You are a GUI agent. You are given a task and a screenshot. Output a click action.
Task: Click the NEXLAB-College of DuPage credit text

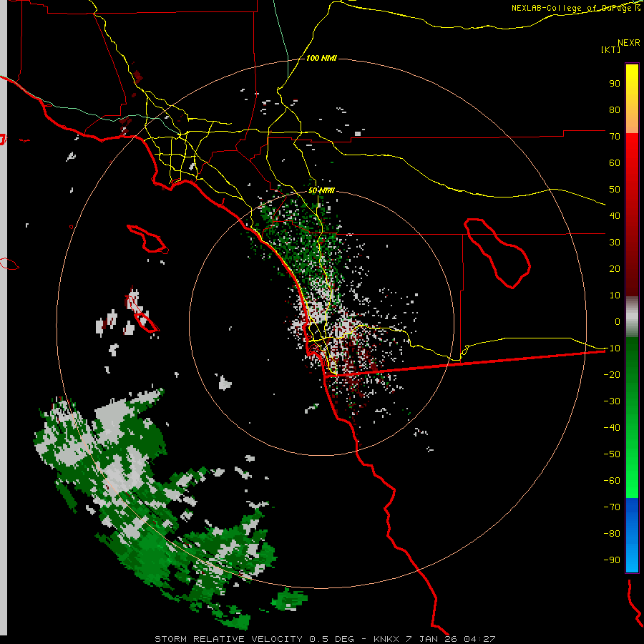tap(576, 8)
